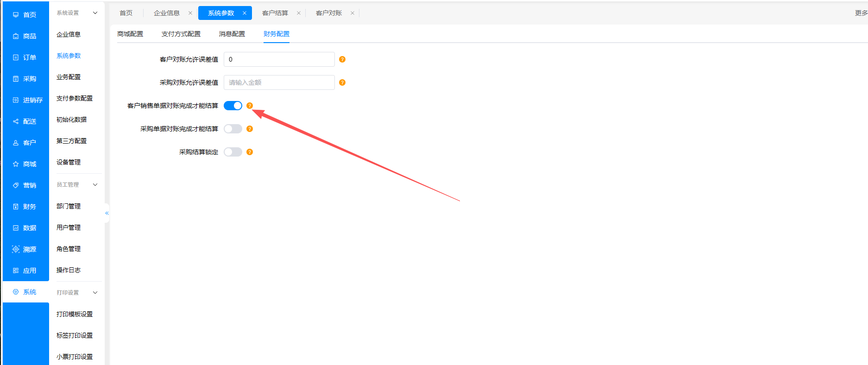Show help for 采购对账允许误差值

[342, 82]
